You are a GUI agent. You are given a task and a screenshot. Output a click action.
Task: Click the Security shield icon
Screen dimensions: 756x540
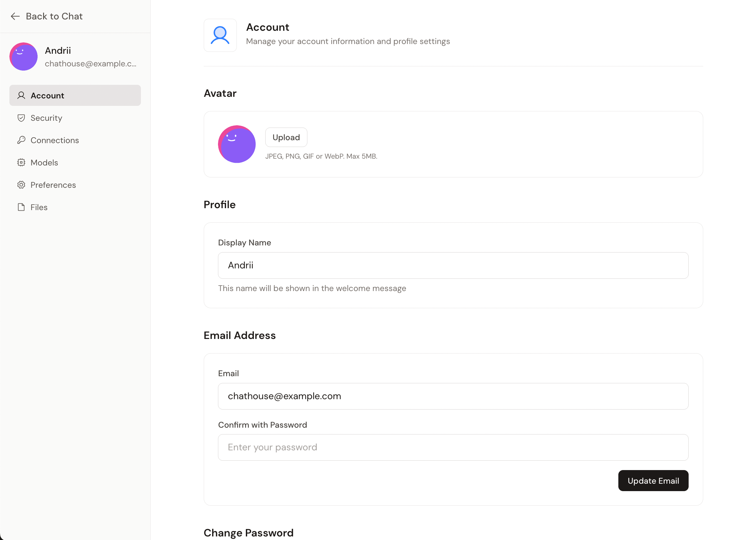[21, 118]
